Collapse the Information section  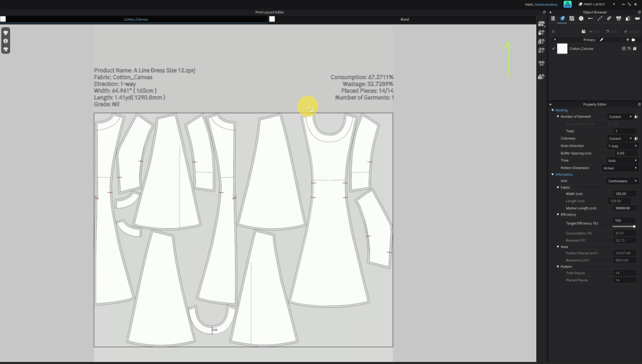(553, 174)
